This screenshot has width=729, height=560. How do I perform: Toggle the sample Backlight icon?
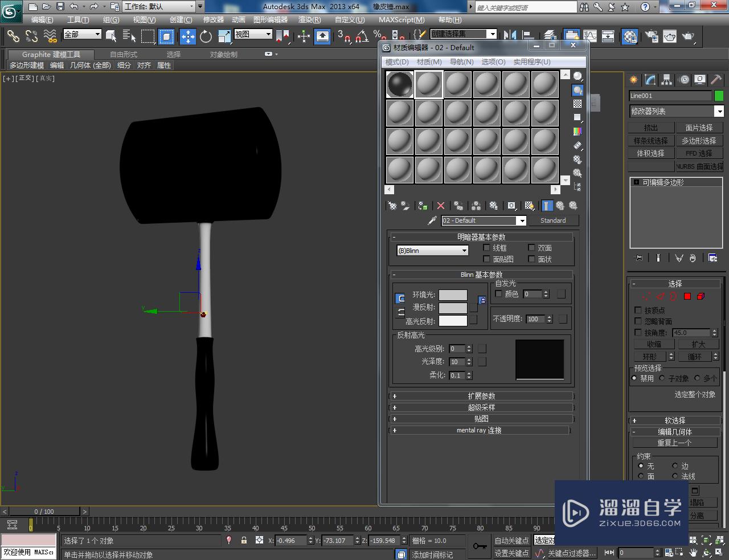(x=578, y=90)
